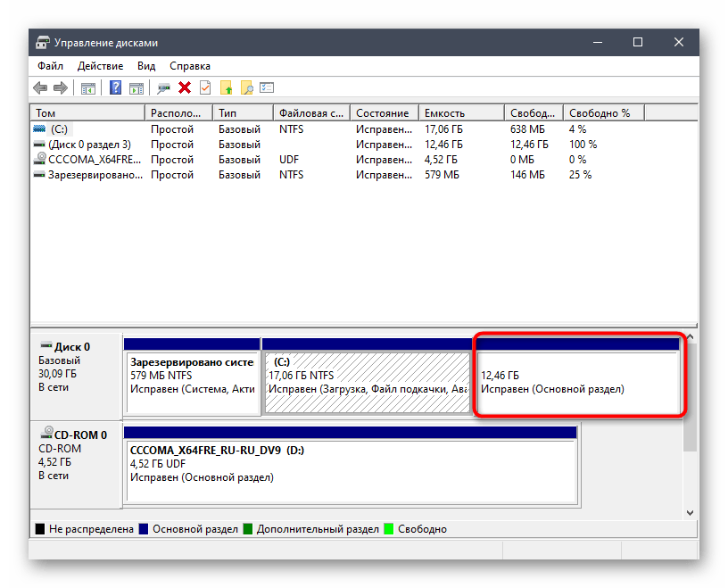Click the connect drive toolbar icon

[x=163, y=87]
